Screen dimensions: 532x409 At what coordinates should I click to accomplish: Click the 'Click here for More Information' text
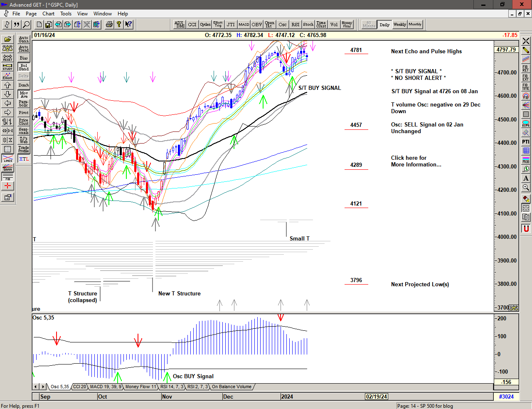(x=416, y=161)
